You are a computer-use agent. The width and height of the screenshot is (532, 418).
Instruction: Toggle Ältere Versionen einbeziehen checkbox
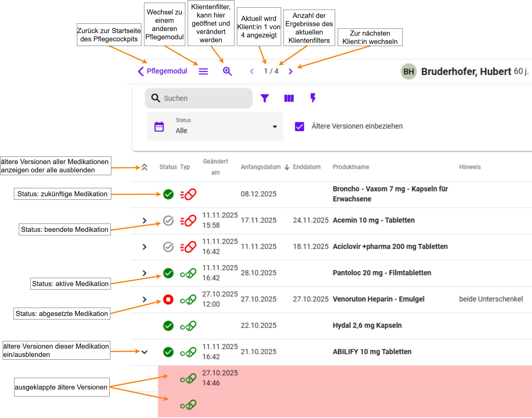299,127
